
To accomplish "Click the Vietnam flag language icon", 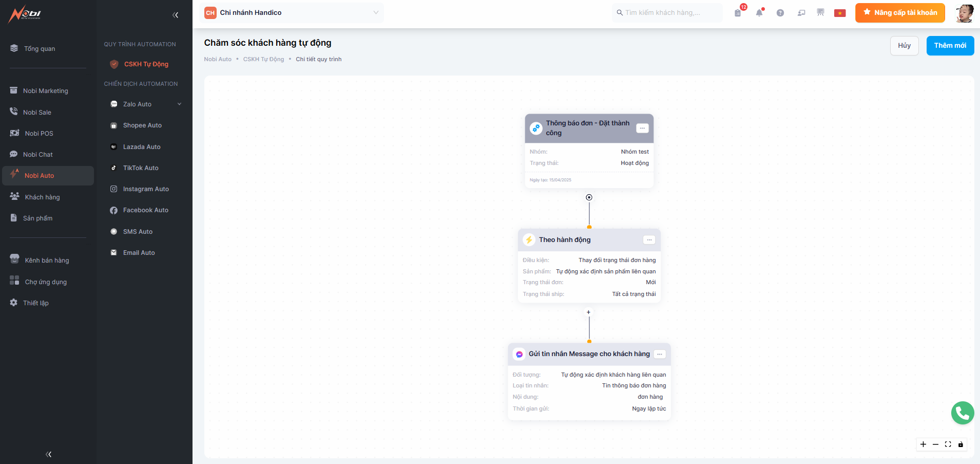I will point(840,13).
